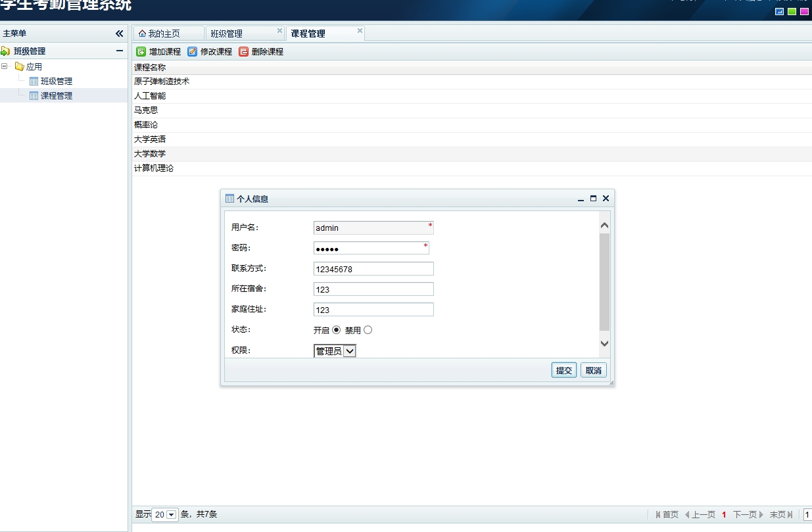This screenshot has width=812, height=532.
Task: Click the 删除课程 button label
Action: 268,51
